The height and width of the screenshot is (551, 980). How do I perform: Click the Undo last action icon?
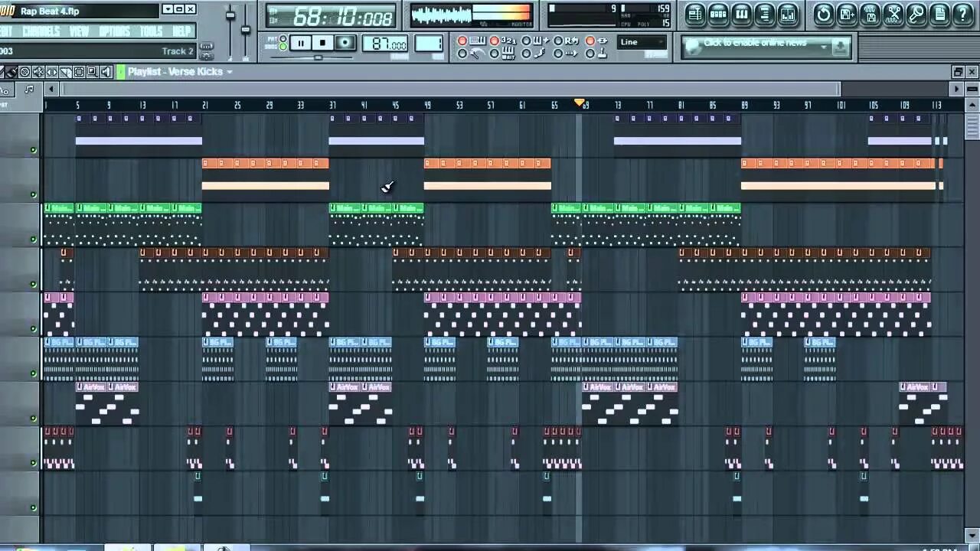pos(824,14)
